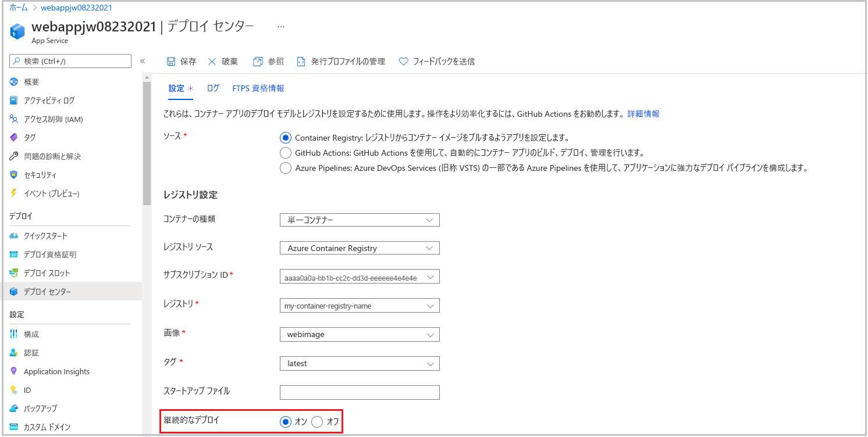Select デプロイ スロット icon
Viewport: 868px width, 437px height.
click(14, 273)
